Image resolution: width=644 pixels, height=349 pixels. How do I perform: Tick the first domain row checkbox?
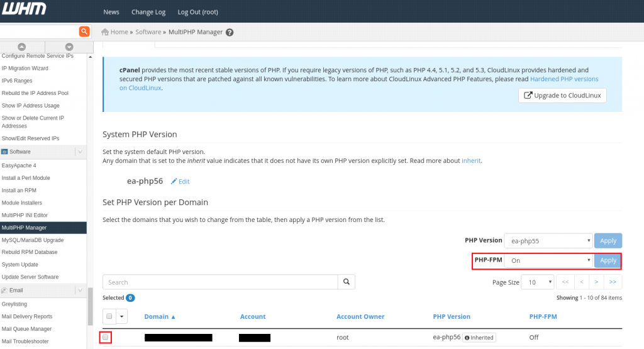click(106, 337)
